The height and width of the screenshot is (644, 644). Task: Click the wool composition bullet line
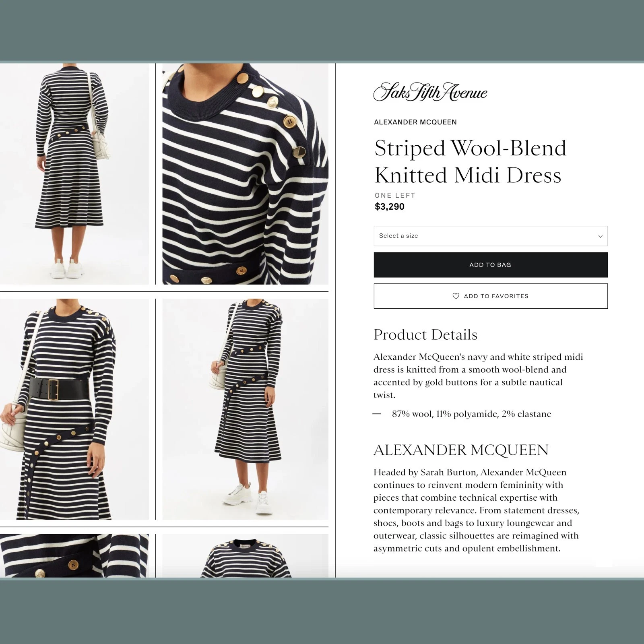pos(471,414)
